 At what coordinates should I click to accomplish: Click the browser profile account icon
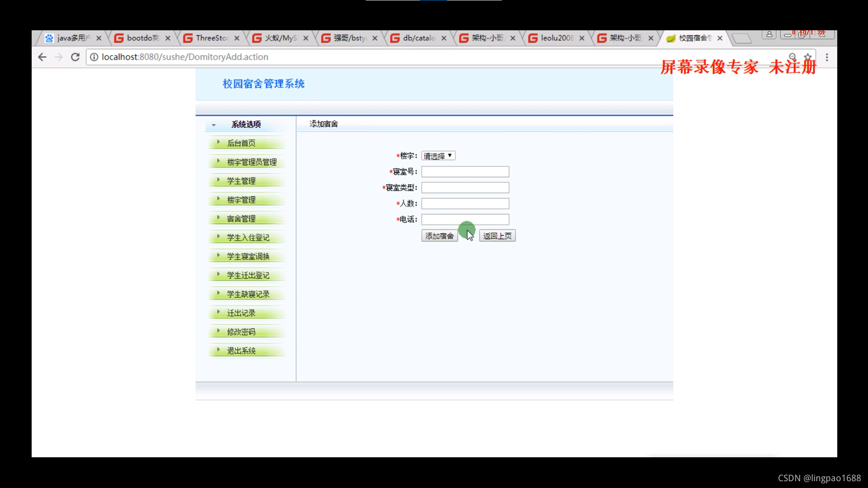[x=769, y=34]
